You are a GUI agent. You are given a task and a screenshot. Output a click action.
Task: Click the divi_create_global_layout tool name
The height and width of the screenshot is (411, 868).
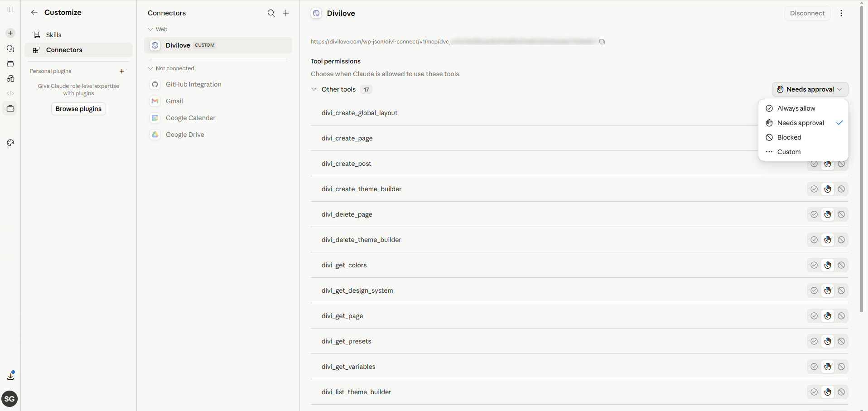click(x=359, y=113)
